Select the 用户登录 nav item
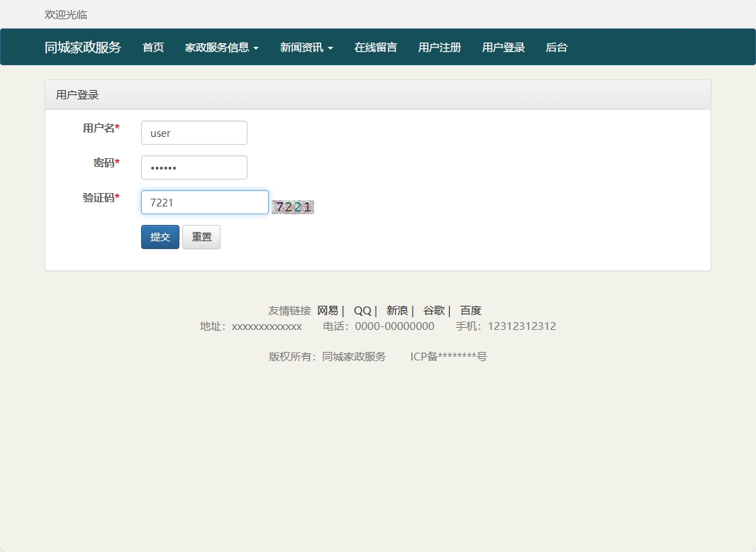The height and width of the screenshot is (552, 756). click(x=503, y=47)
